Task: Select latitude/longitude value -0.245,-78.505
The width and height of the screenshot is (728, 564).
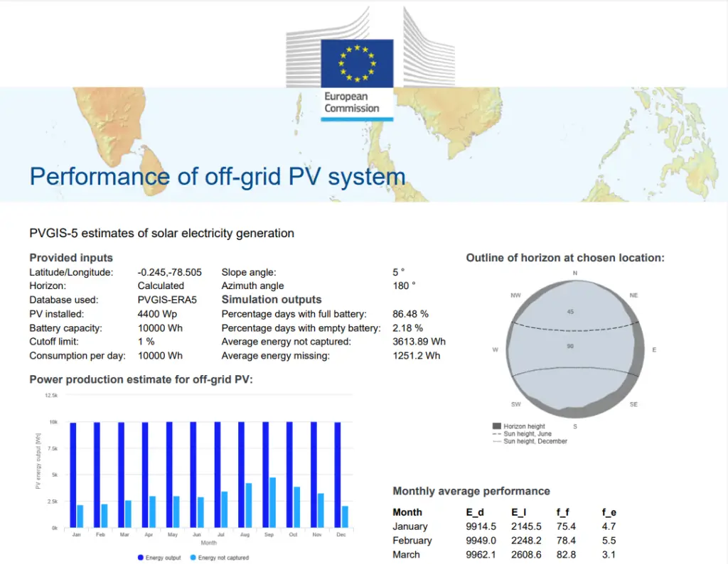Action: pos(169,272)
